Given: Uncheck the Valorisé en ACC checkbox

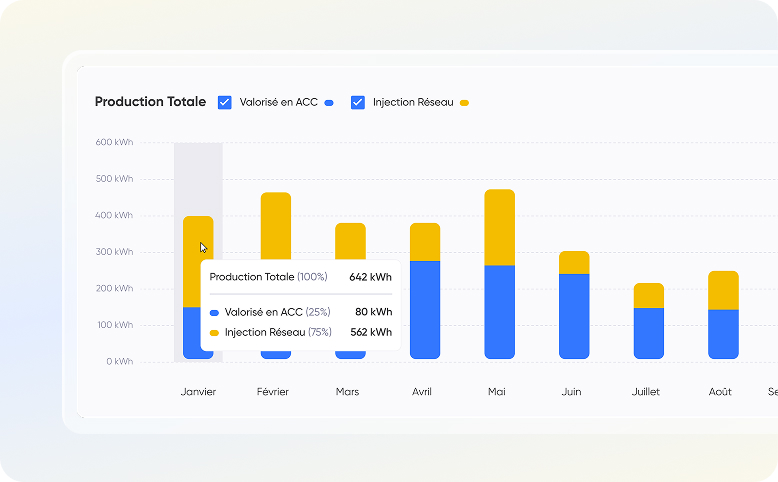Looking at the screenshot, I should (225, 102).
